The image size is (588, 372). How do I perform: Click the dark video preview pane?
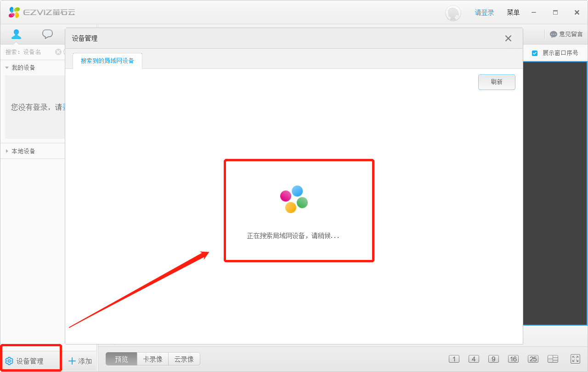click(555, 193)
